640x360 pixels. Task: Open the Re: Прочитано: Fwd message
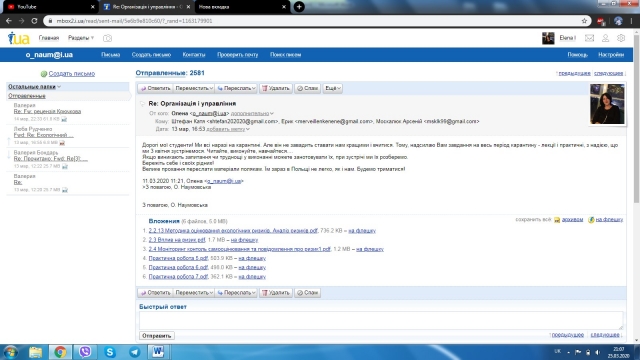coord(51,159)
